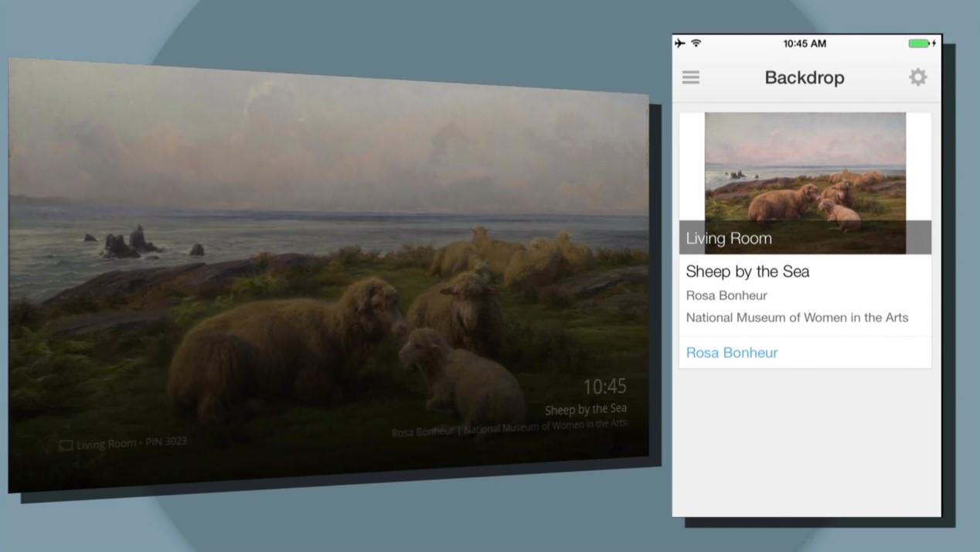Click the Sheep by the Sea card title
This screenshot has width=980, height=552.
tap(748, 271)
